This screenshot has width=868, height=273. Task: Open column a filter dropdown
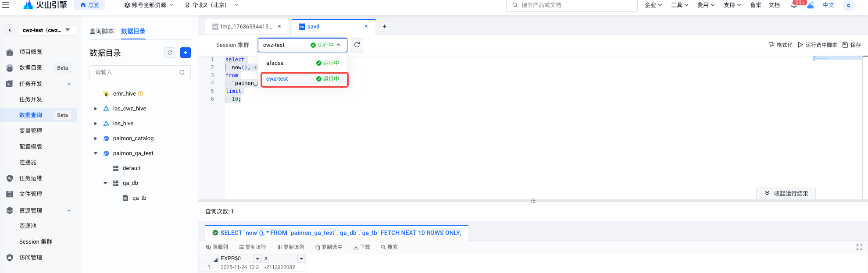coord(301,259)
